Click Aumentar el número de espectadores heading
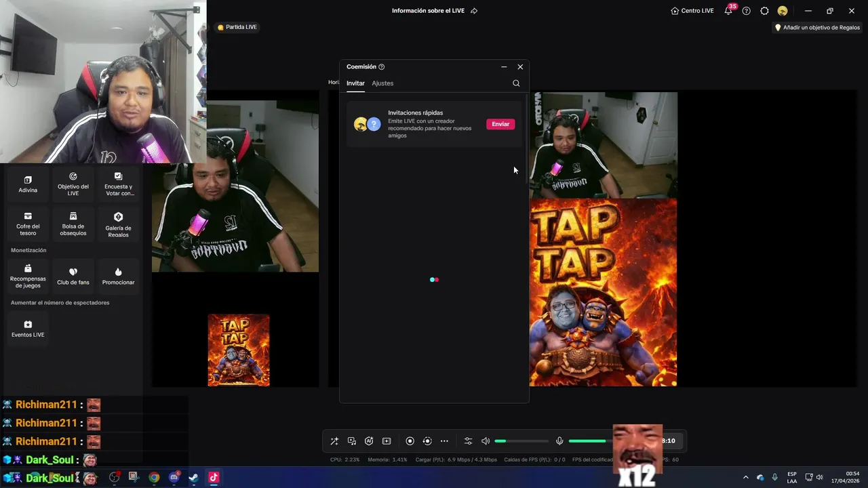The image size is (868, 488). tap(60, 303)
